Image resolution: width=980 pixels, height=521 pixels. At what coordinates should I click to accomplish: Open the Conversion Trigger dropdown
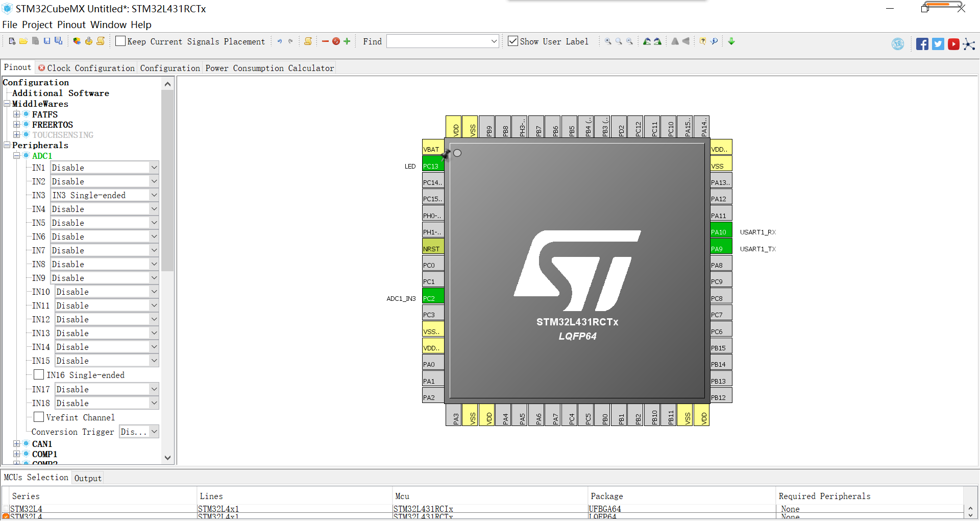pos(139,432)
